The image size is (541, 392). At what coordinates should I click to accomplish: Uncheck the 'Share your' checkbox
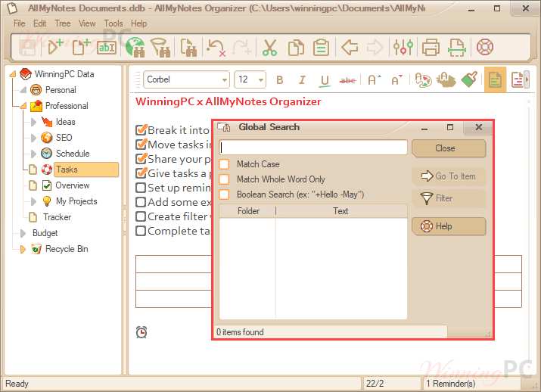[141, 159]
